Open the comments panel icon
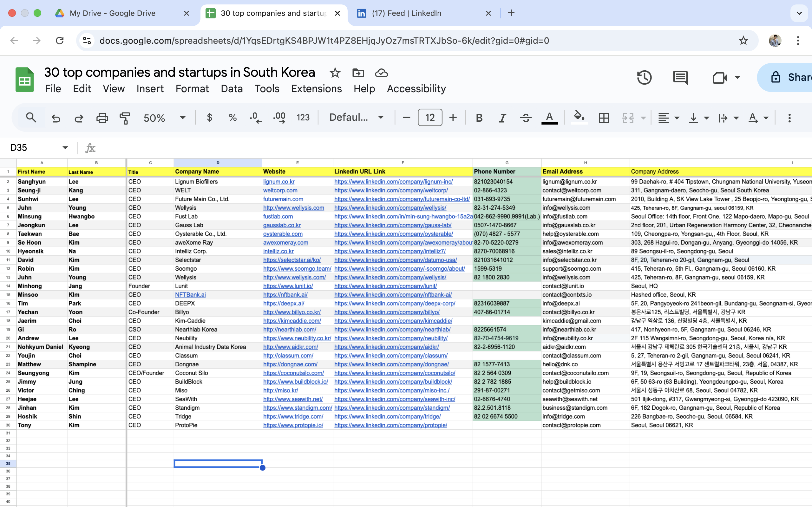The height and width of the screenshot is (507, 812). 680,78
